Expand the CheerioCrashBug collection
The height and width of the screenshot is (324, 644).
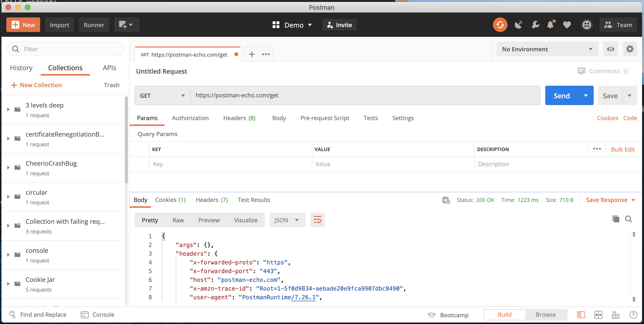[x=8, y=168]
